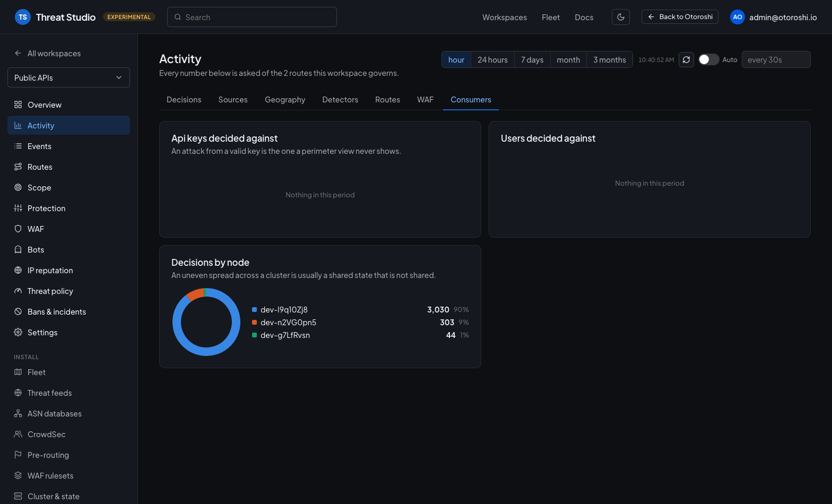Open ASN databases network icon
This screenshot has width=832, height=504.
point(18,414)
